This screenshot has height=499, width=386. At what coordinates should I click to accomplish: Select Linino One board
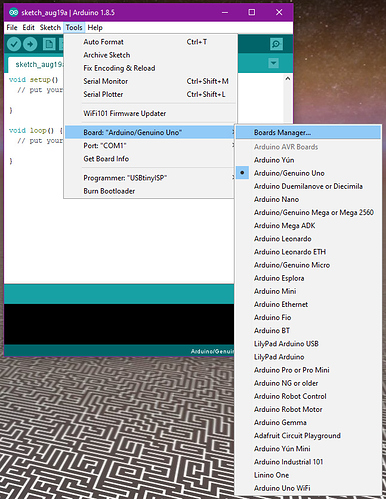(x=308, y=475)
